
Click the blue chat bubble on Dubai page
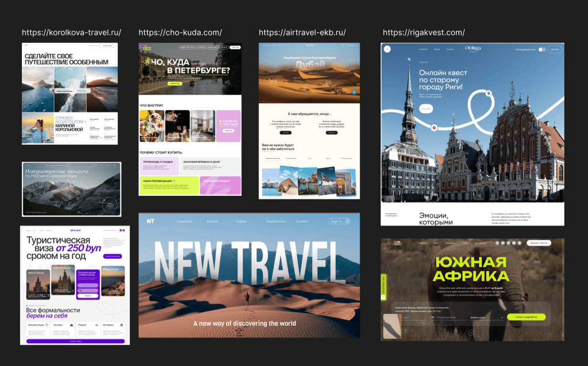pos(353,92)
